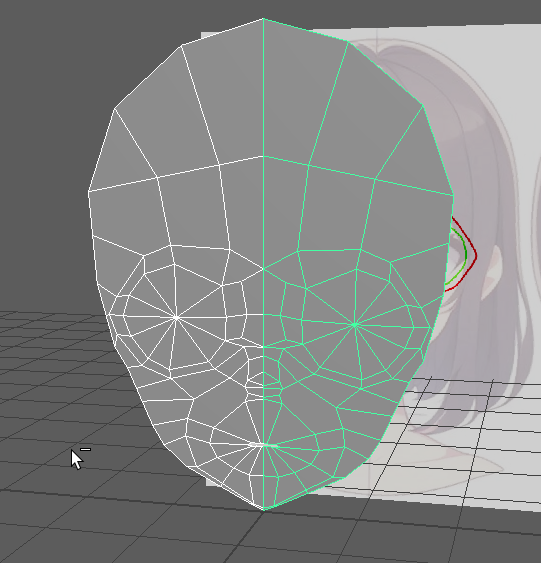Viewport: 541px width, 563px height.
Task: Select the centerline vertex between the eyes
Action: point(263,269)
